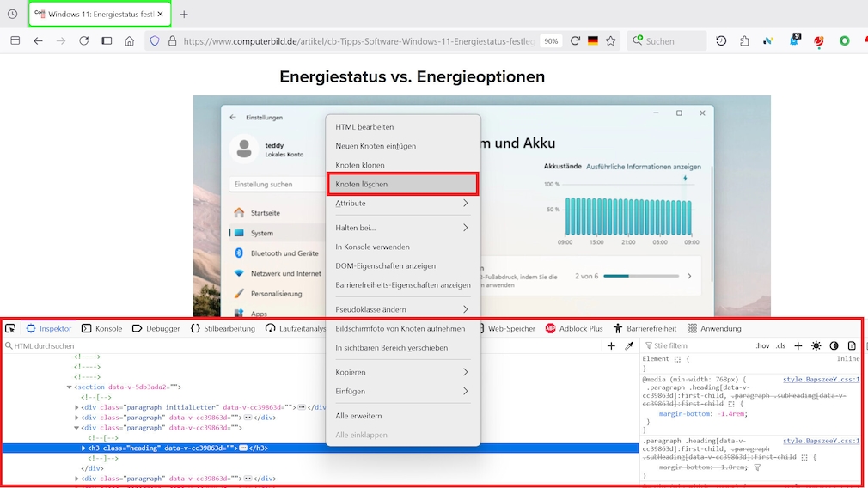Switch to the Konsole tab
Screen dimensions: 868x488
pyautogui.click(x=102, y=329)
